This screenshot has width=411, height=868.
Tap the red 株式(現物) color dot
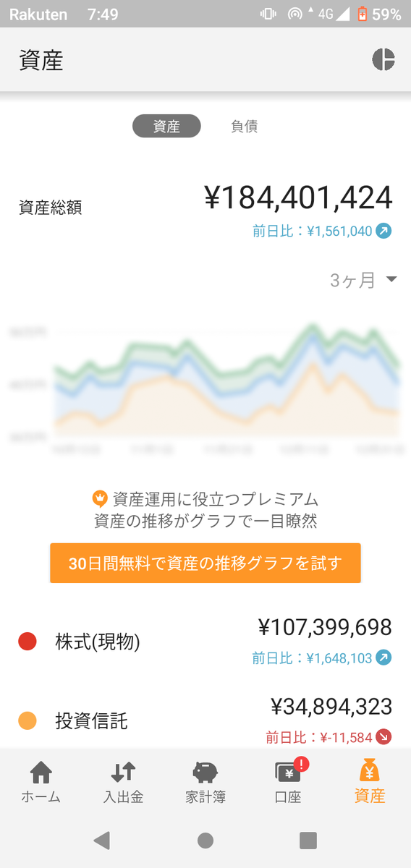point(27,641)
